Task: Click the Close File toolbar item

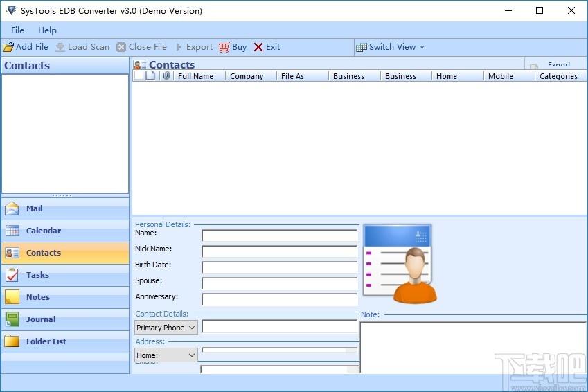Action: (142, 47)
